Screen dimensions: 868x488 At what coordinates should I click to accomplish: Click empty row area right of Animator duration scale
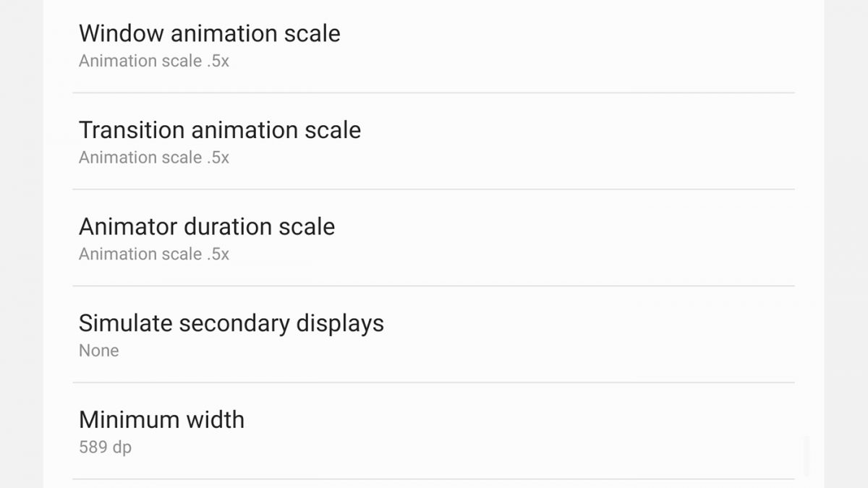pyautogui.click(x=579, y=239)
